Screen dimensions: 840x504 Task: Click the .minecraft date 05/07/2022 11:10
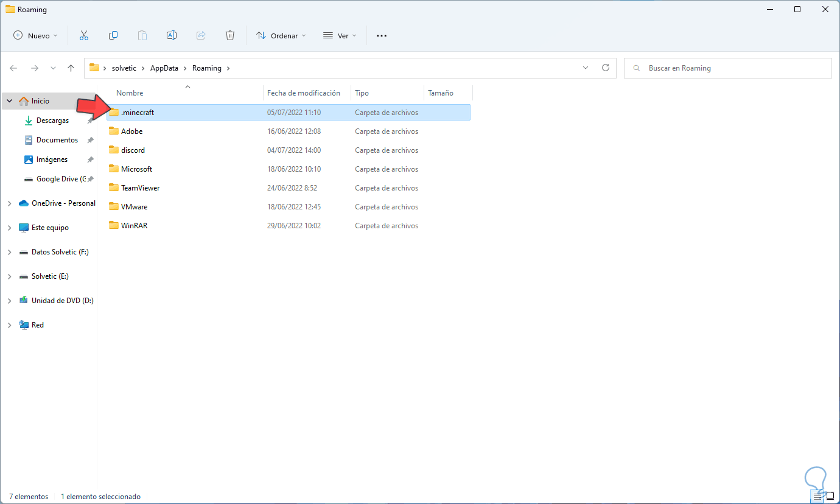(x=294, y=113)
